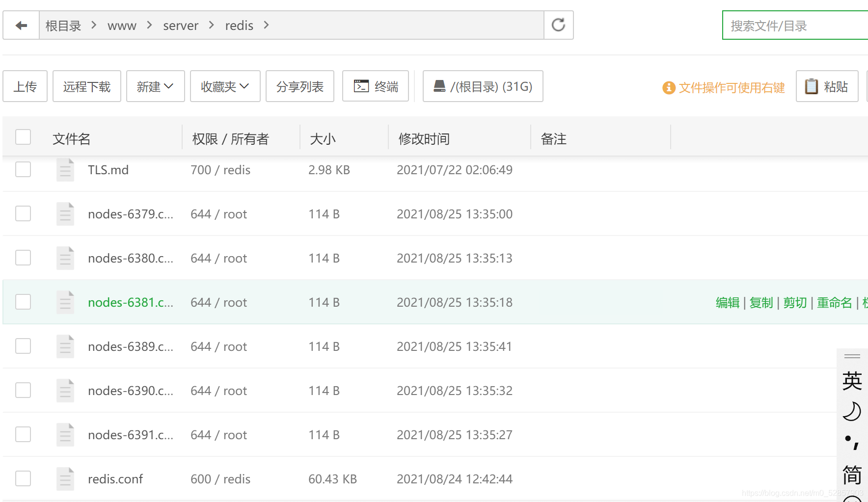Click the 权限 / 所有者 column header
This screenshot has height=502, width=868.
coord(231,139)
